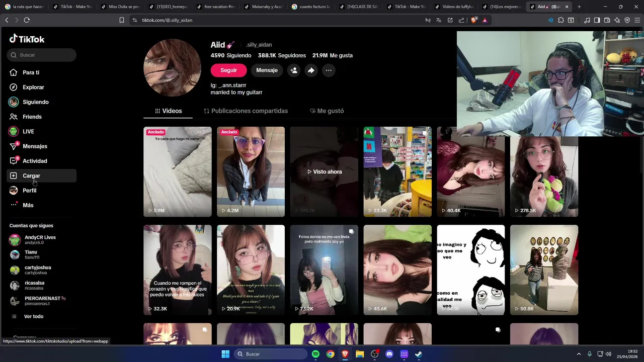Click the music note icon in toolbar
The image size is (644, 362).
pos(587,20)
